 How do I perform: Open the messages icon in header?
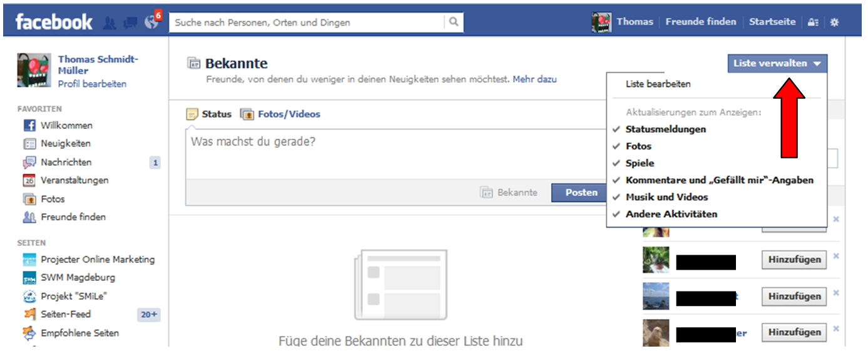click(x=131, y=23)
